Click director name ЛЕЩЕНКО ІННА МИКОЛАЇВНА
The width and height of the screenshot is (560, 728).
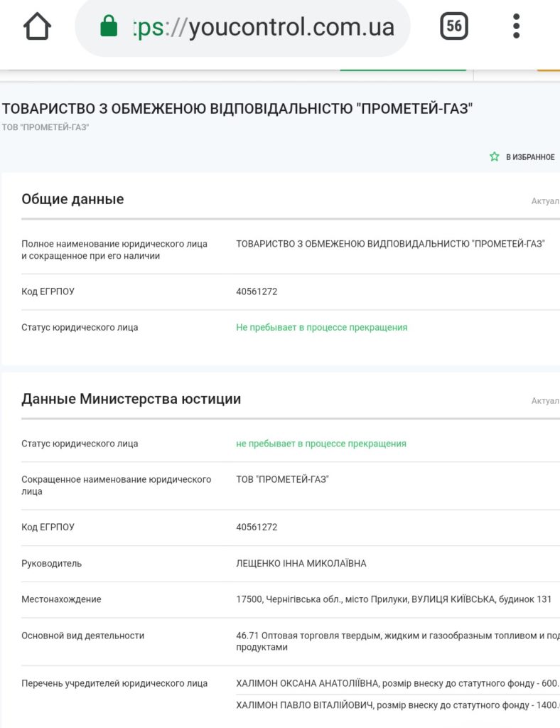tap(301, 564)
